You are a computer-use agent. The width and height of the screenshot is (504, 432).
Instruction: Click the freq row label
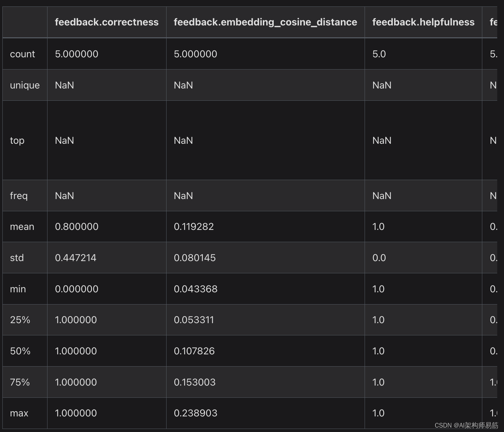coord(19,195)
